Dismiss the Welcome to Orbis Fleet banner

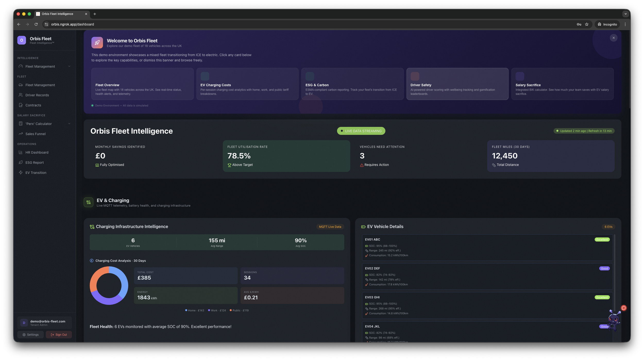click(x=613, y=38)
